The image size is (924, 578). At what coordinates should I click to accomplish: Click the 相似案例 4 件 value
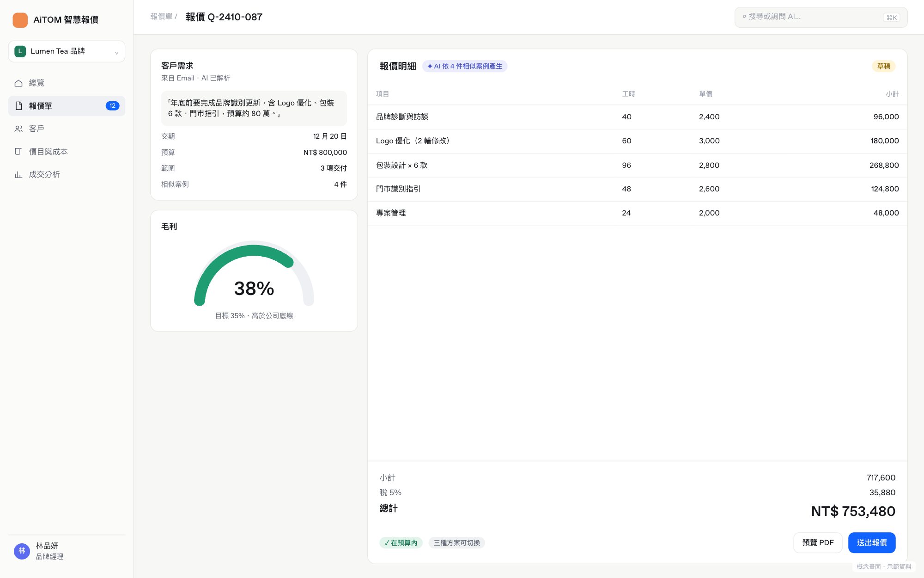pyautogui.click(x=340, y=184)
